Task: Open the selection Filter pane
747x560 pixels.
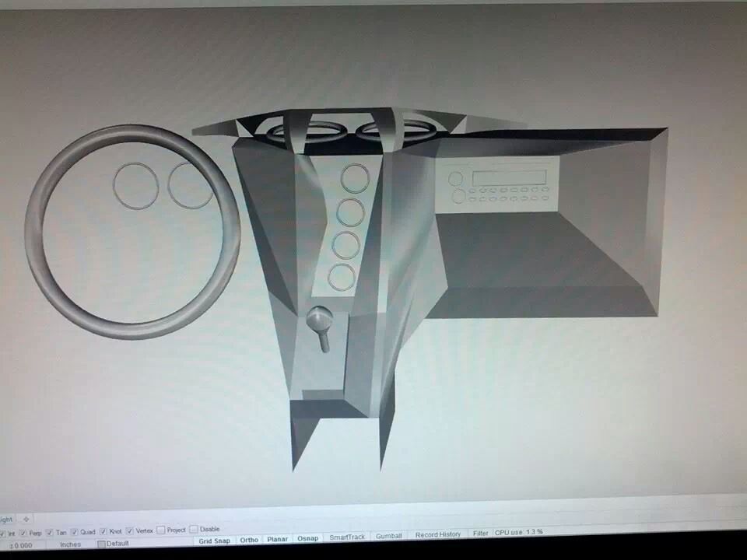Action: pos(480,534)
